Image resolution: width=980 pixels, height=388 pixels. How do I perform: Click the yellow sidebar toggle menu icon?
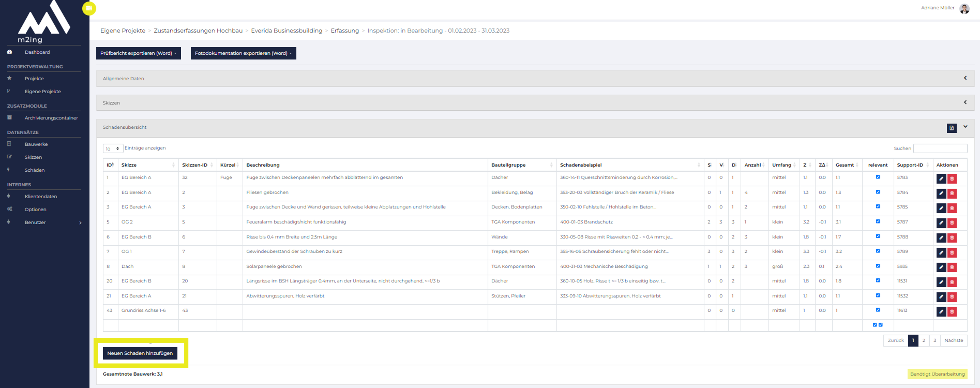tap(89, 8)
